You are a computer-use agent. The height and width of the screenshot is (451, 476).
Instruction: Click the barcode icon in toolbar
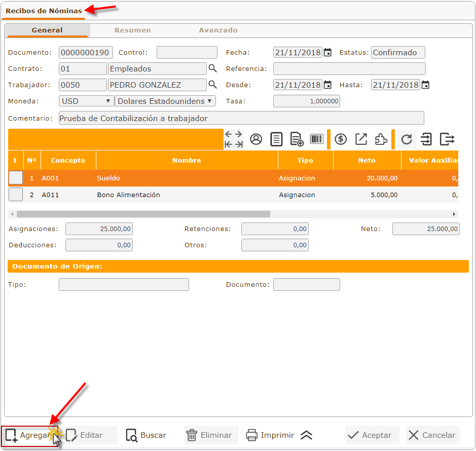tap(317, 139)
